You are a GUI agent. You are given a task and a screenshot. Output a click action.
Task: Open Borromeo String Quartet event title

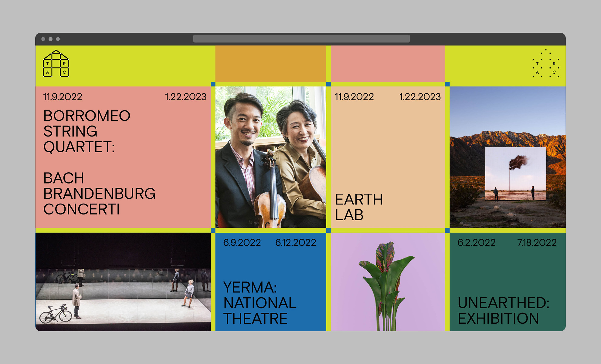coord(99,163)
